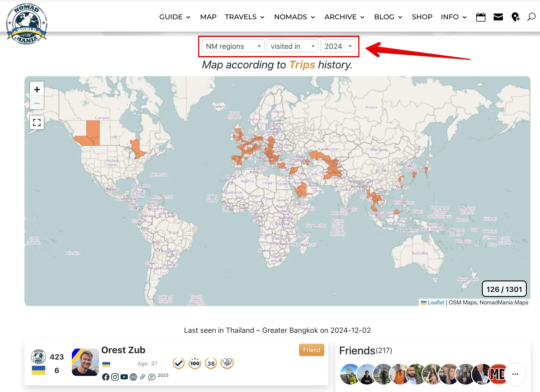This screenshot has height=392, width=540.
Task: Go to the SHOP page
Action: (422, 17)
